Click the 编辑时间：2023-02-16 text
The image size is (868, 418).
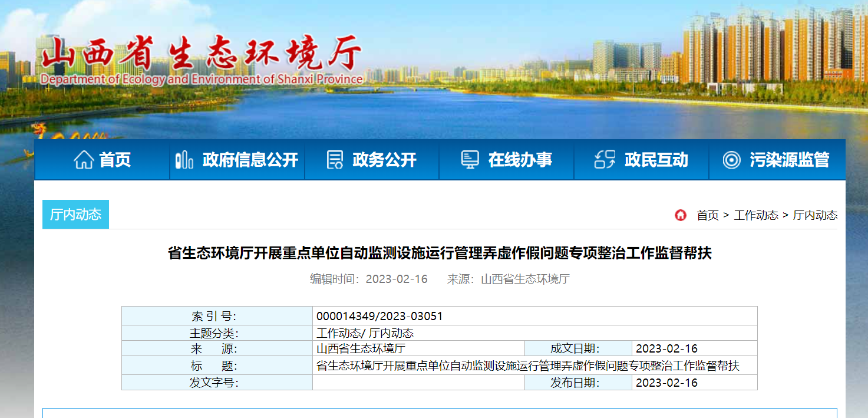[369, 279]
